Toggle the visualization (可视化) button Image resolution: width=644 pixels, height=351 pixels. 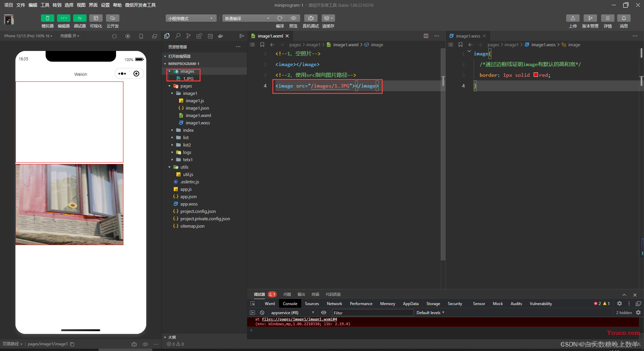click(x=96, y=18)
